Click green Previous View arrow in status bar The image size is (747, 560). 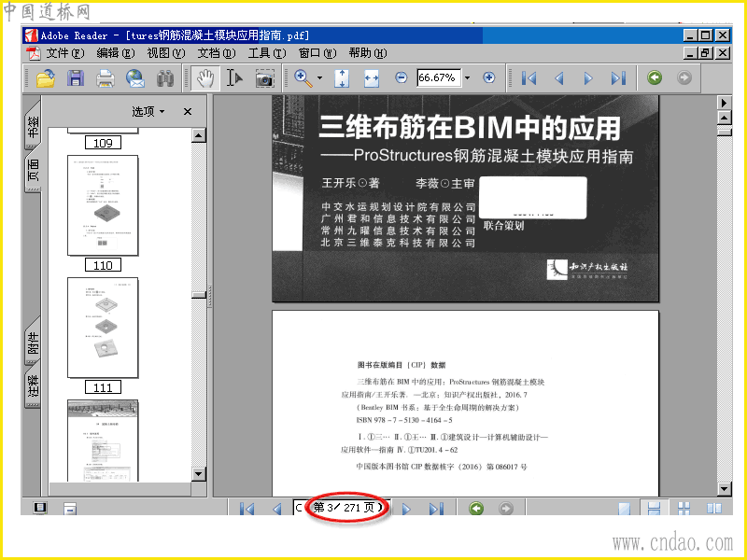476,508
